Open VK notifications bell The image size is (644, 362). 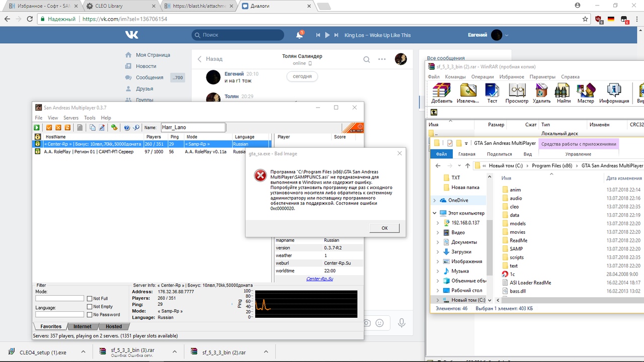pyautogui.click(x=299, y=35)
